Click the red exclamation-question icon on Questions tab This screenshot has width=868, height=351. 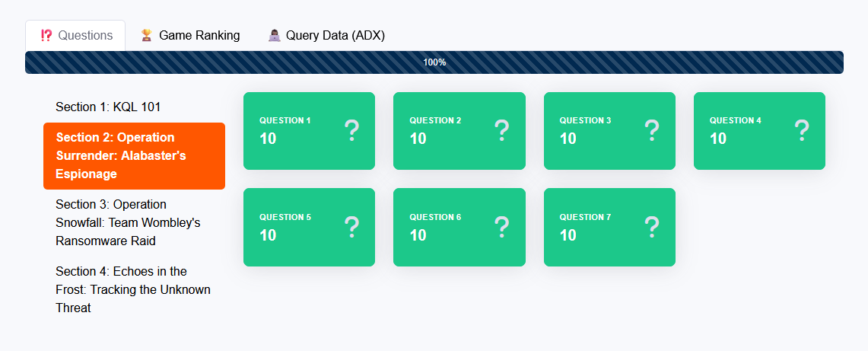click(x=46, y=35)
